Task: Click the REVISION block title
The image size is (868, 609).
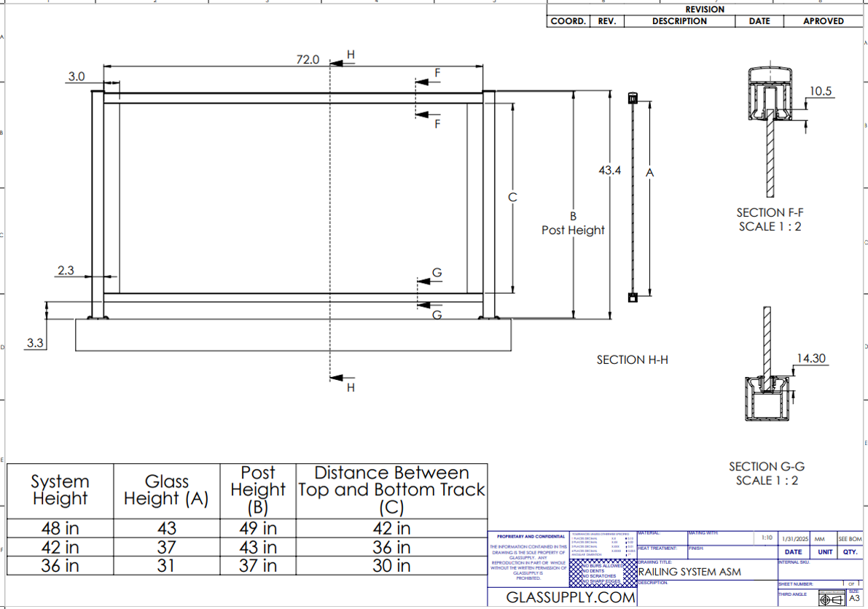Action: [x=705, y=9]
